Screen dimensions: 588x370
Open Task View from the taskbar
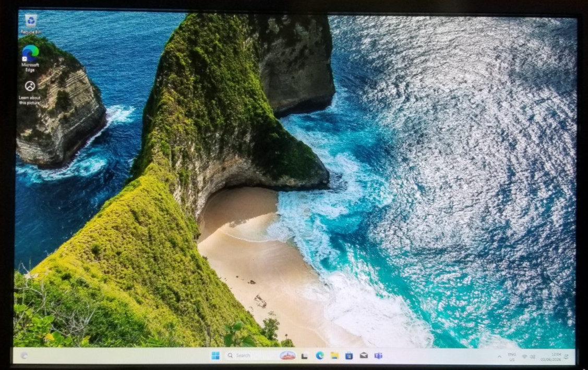coord(305,356)
